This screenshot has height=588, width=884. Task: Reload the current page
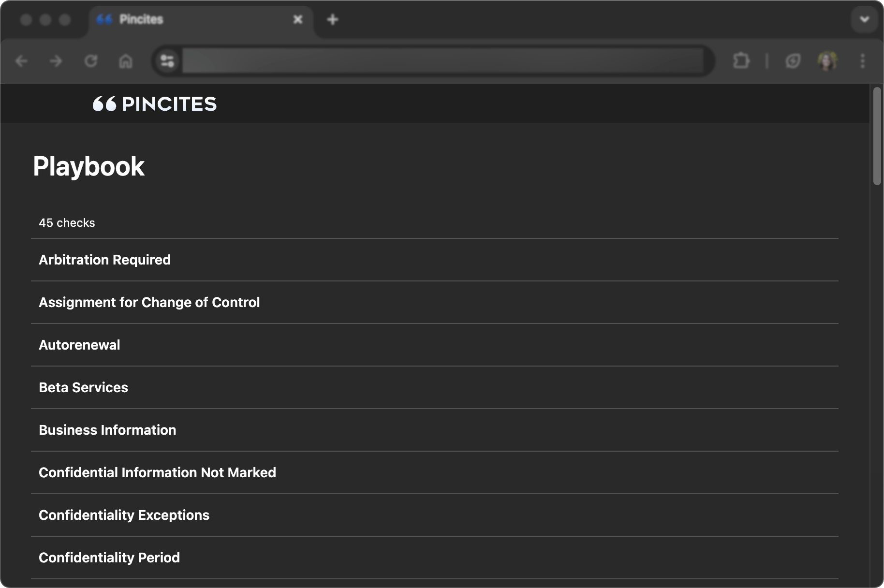[x=91, y=61]
